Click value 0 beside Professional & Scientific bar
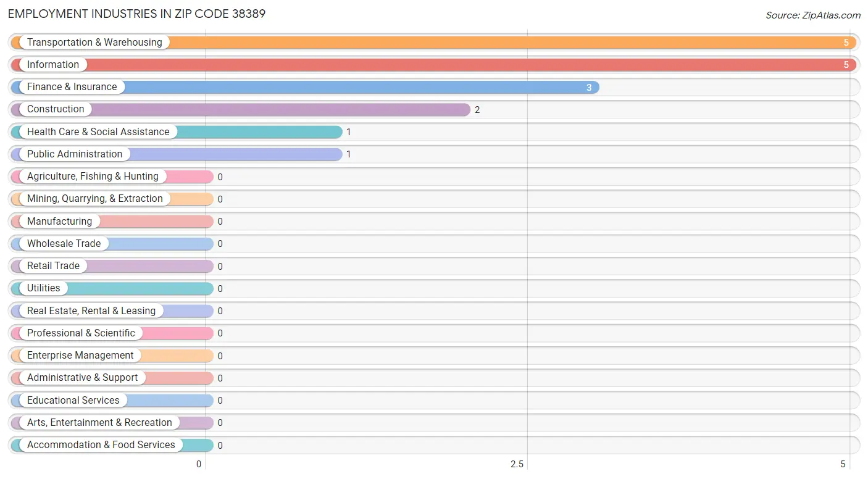This screenshot has height=479, width=868. (x=220, y=333)
